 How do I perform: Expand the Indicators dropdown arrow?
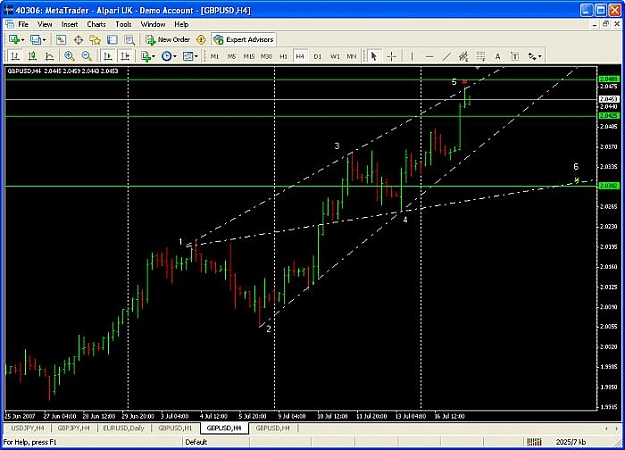click(x=153, y=57)
